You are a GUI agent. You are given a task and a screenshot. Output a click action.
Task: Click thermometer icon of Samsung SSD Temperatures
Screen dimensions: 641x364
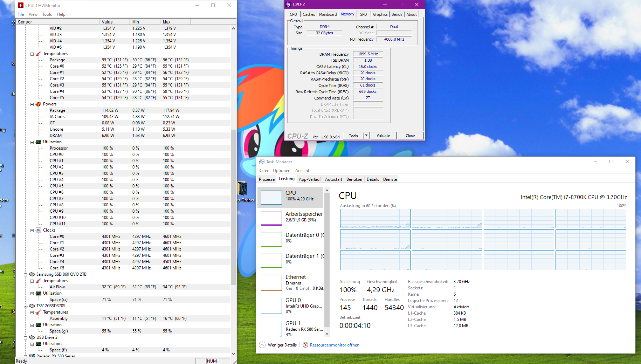click(x=38, y=281)
